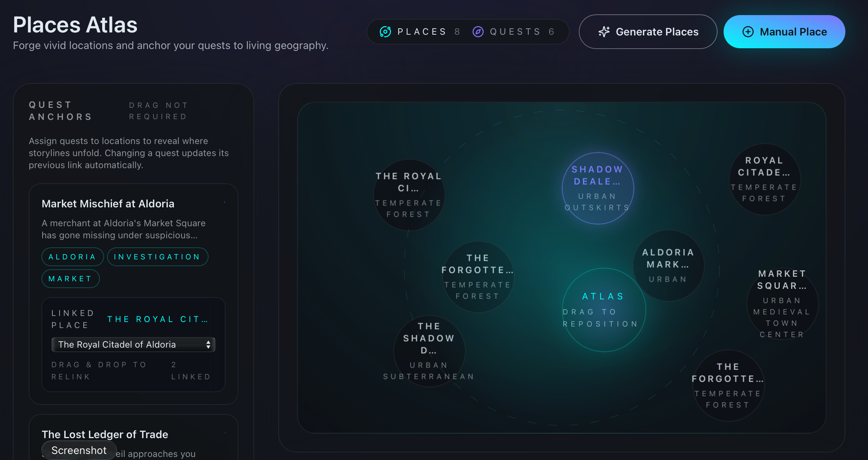Select the Aldoria Mark... urban node
Image resolution: width=868 pixels, height=460 pixels.
point(668,265)
